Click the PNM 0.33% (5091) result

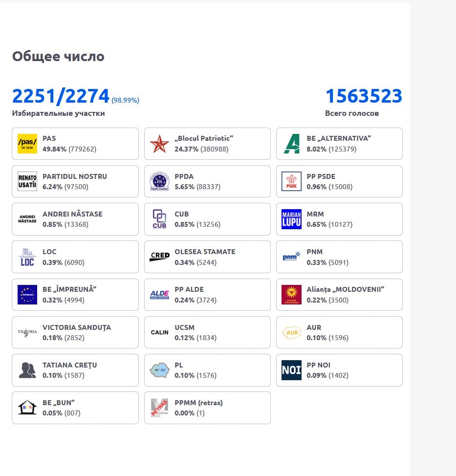tap(327, 262)
